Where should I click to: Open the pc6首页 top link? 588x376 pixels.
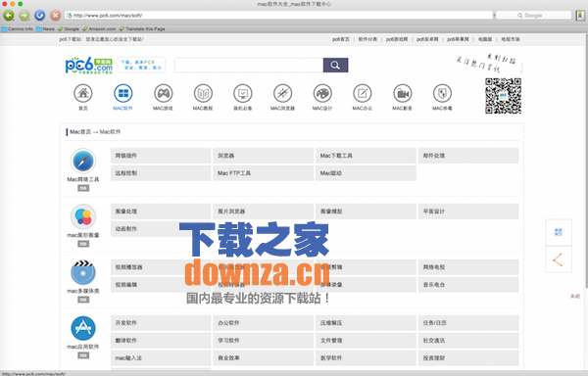click(x=340, y=39)
